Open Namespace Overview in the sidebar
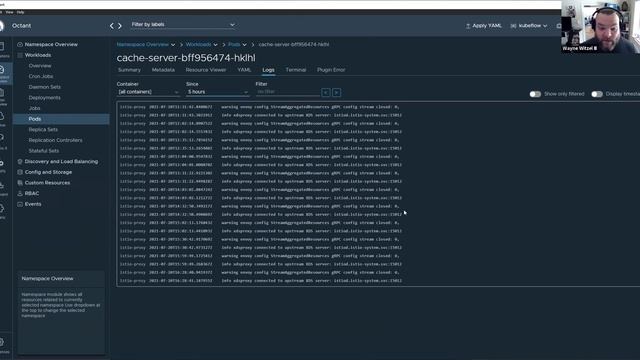Screen dimensions: 640x360 pyautogui.click(x=51, y=44)
